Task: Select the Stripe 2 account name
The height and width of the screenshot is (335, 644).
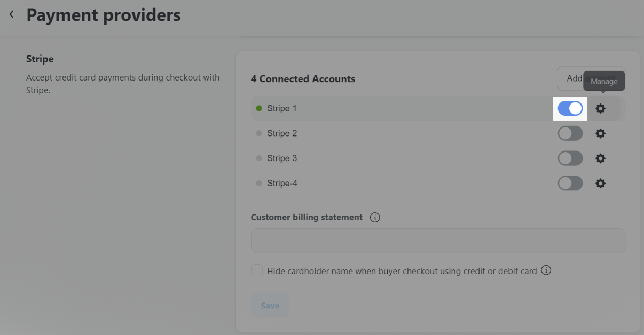Action: pyautogui.click(x=282, y=133)
